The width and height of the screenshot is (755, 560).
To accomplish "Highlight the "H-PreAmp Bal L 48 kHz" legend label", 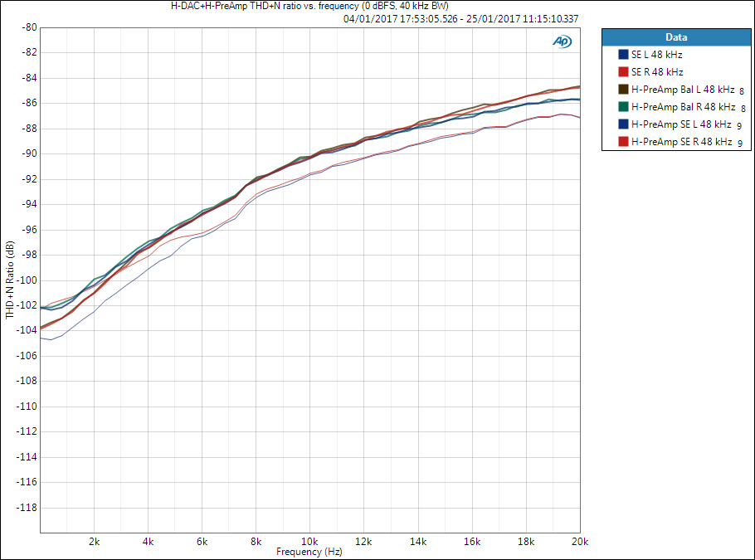I will click(683, 89).
